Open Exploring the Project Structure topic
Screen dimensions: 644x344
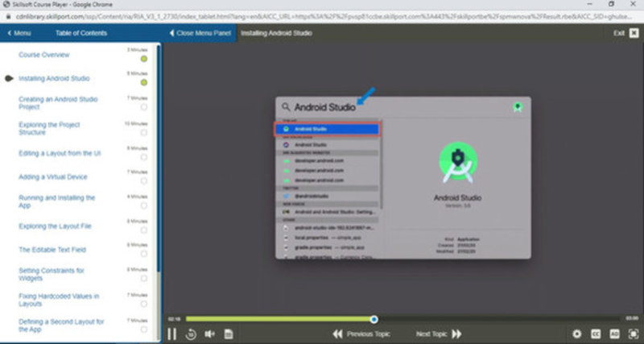(x=49, y=128)
